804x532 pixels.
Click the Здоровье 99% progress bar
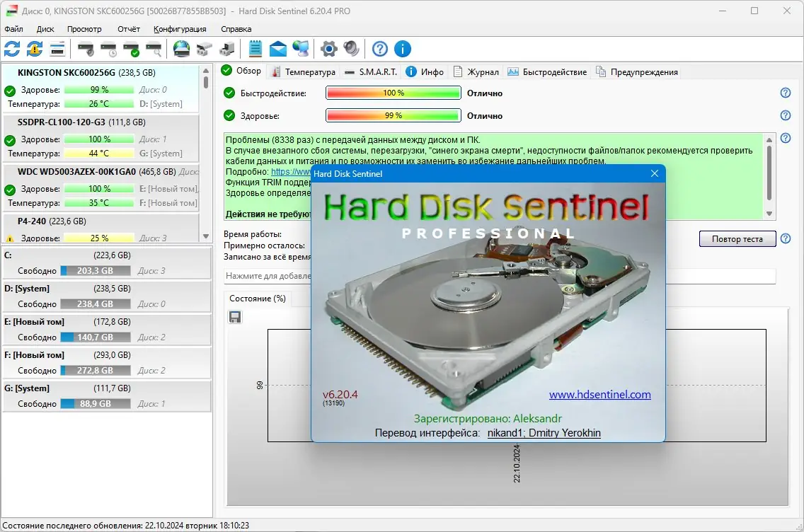tap(391, 115)
